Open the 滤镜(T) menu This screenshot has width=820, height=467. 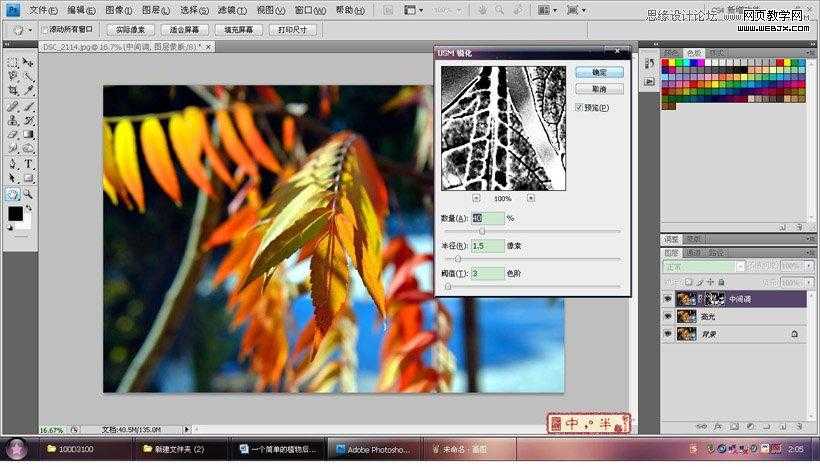pyautogui.click(x=232, y=10)
